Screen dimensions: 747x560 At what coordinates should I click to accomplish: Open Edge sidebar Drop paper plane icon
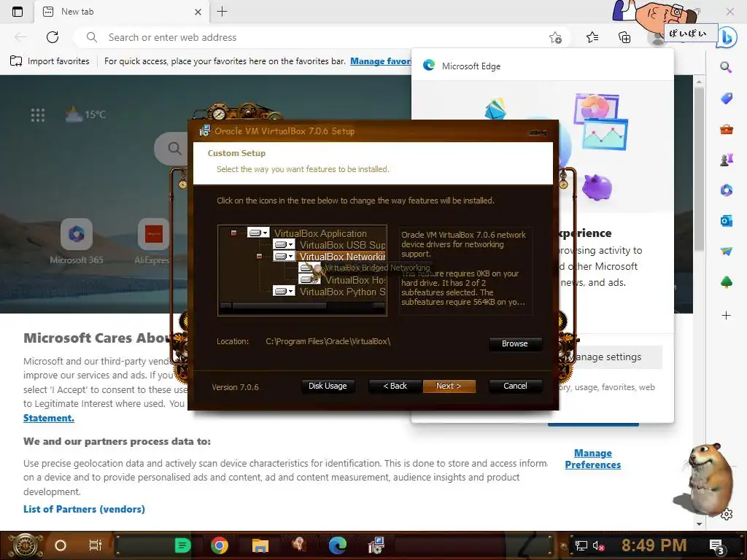click(x=726, y=252)
